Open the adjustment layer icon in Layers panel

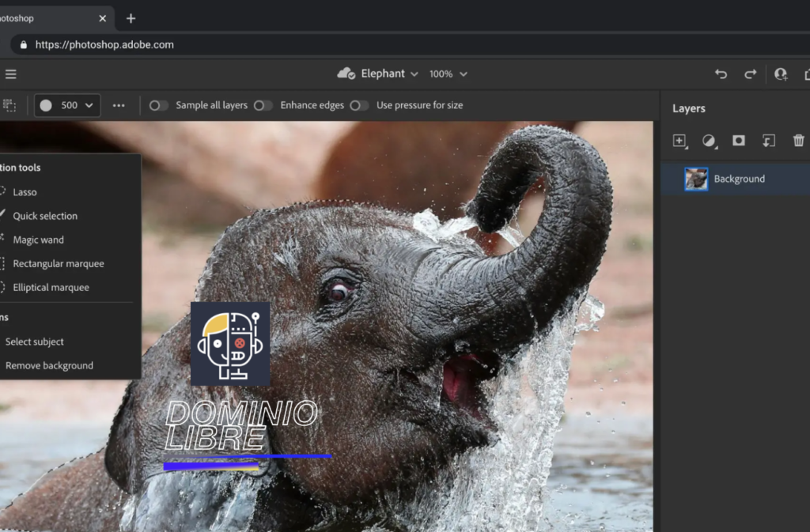709,141
